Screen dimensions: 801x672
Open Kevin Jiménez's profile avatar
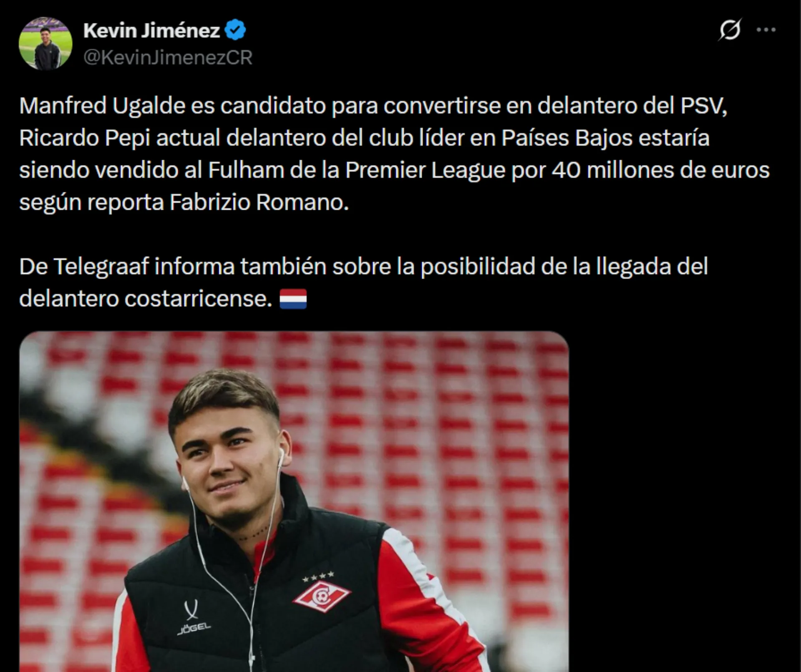(45, 43)
